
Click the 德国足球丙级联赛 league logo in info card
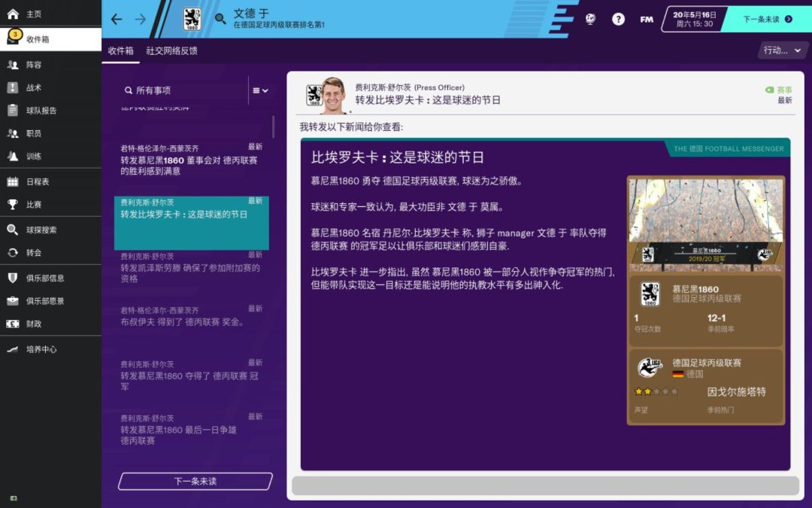tap(650, 368)
